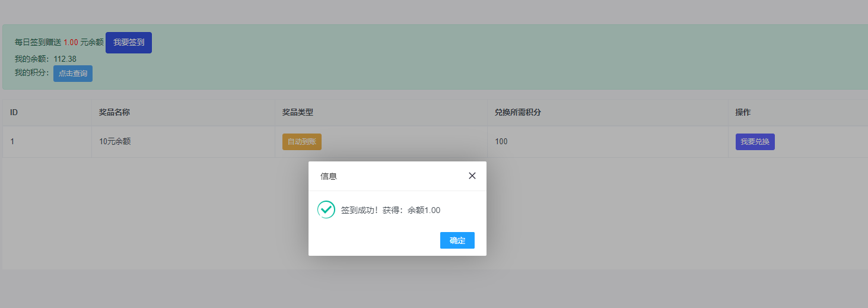Select the 10元余额 prize name cell
This screenshot has width=868, height=308.
click(x=115, y=142)
